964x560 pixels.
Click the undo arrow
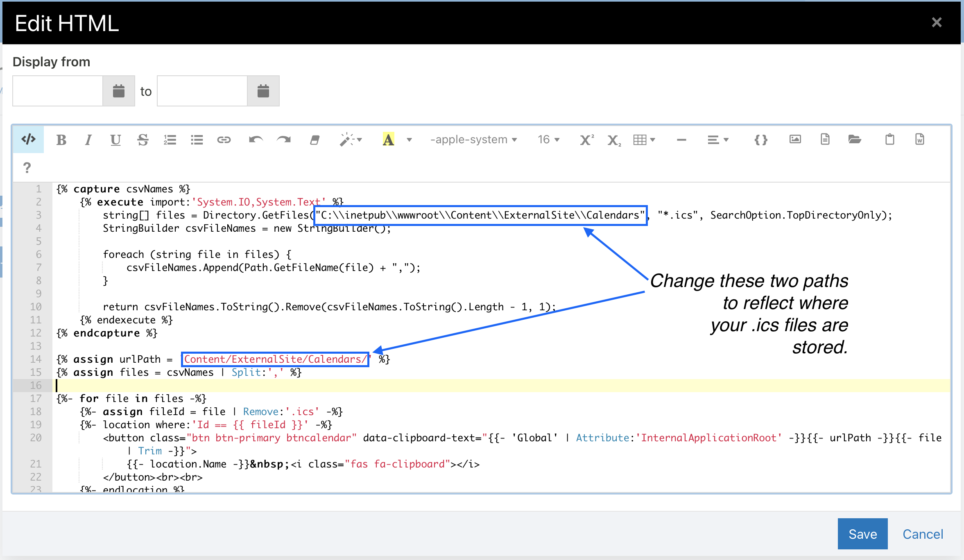pyautogui.click(x=256, y=140)
